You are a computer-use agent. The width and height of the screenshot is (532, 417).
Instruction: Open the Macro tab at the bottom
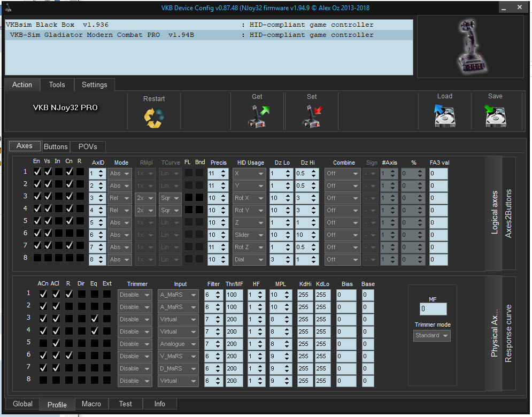click(91, 404)
